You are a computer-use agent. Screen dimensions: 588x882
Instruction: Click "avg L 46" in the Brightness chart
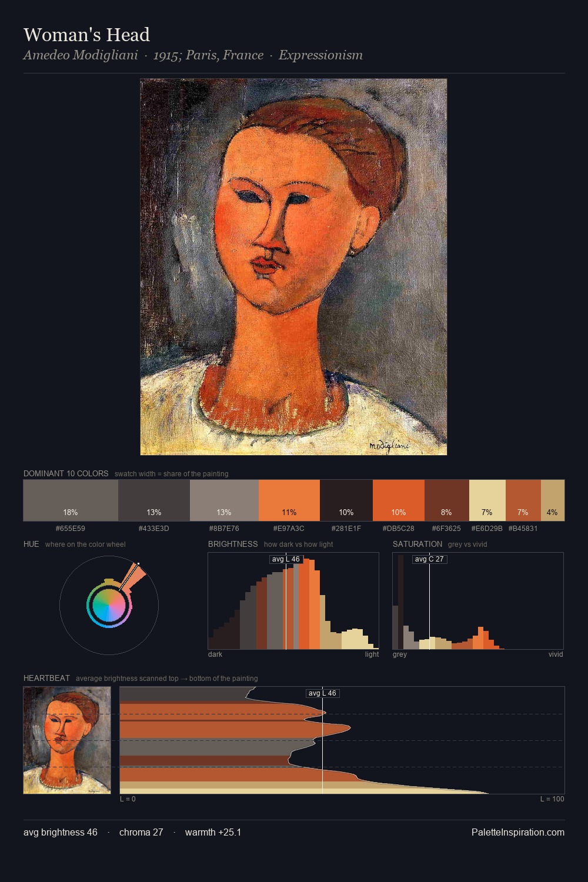click(286, 559)
